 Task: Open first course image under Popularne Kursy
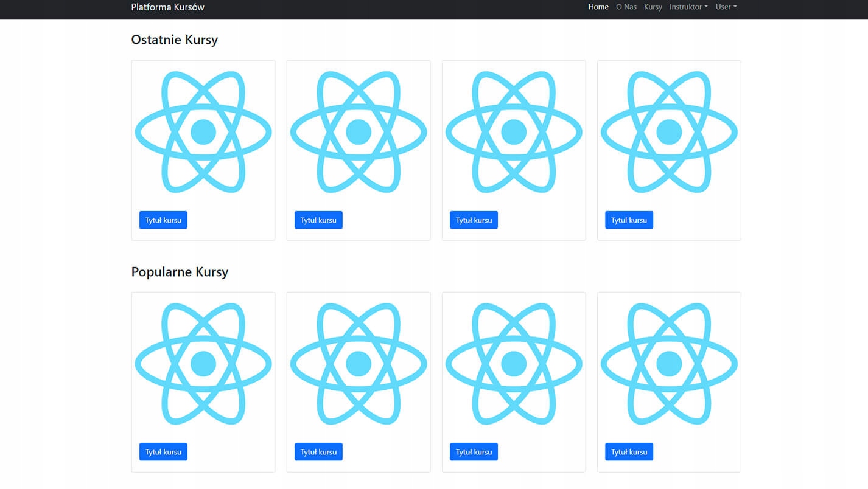(x=203, y=364)
